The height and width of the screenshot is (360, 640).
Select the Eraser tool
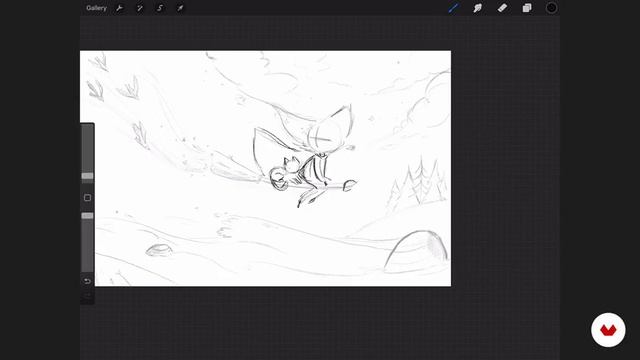click(502, 8)
